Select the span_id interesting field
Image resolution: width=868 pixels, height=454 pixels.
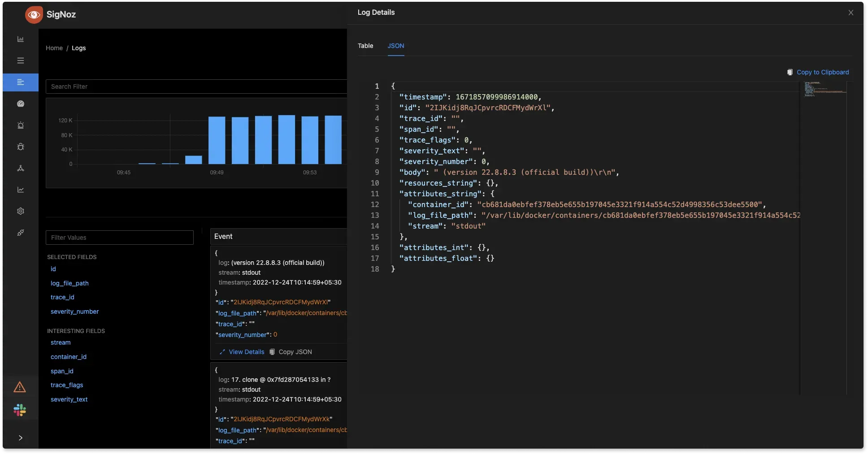click(62, 371)
